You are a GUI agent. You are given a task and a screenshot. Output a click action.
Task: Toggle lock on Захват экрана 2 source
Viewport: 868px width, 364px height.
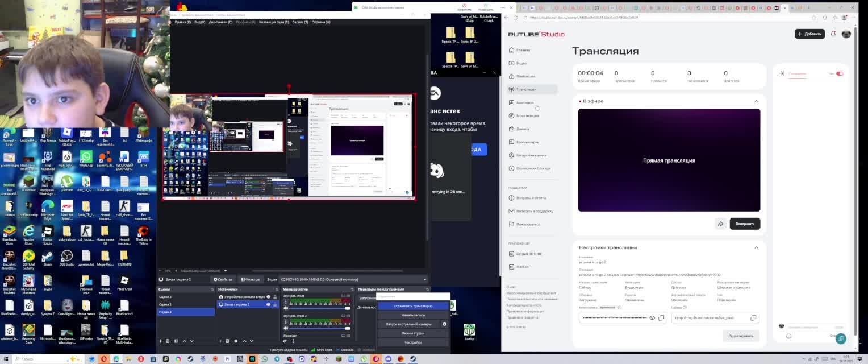275,304
